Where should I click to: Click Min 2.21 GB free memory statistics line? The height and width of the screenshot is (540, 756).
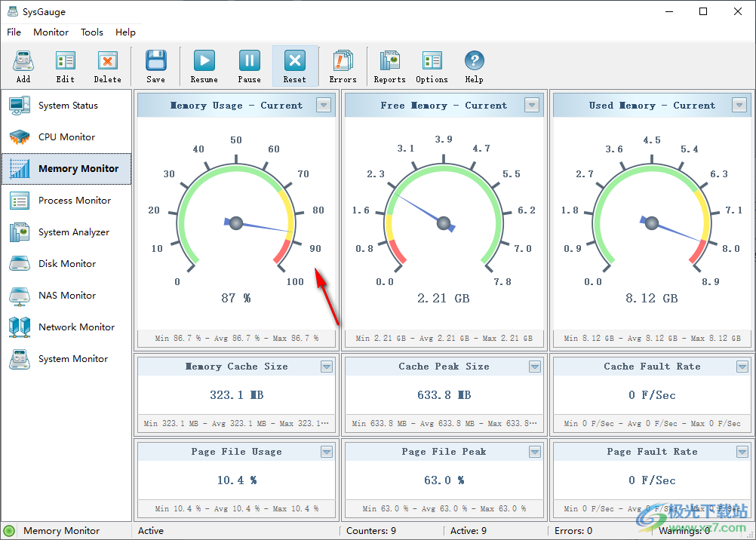pyautogui.click(x=444, y=339)
